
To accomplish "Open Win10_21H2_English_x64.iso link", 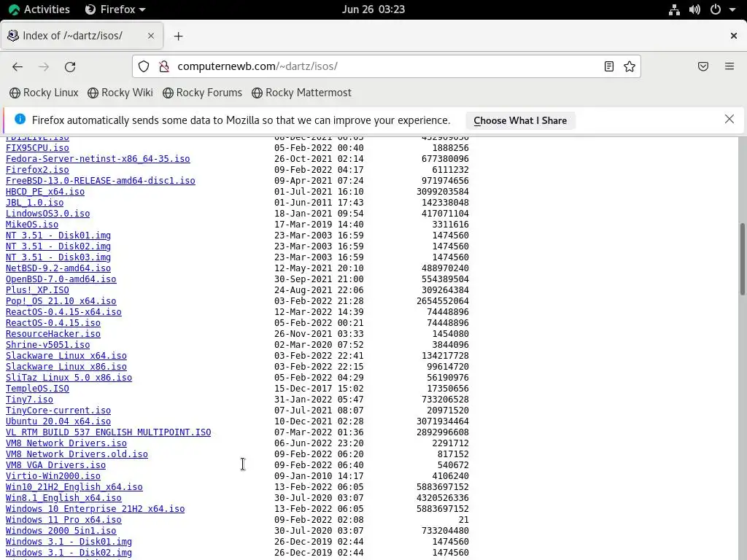I will click(74, 488).
